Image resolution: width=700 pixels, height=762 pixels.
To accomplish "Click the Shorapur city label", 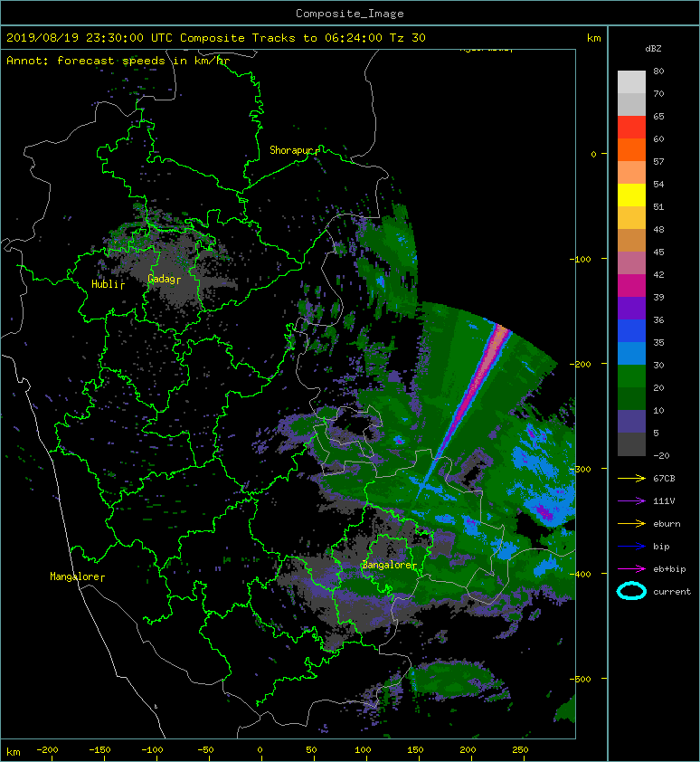I will [291, 150].
